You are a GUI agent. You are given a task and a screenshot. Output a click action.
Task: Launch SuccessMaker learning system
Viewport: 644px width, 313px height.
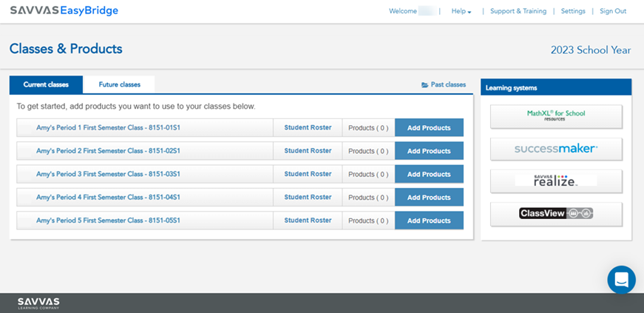click(556, 149)
